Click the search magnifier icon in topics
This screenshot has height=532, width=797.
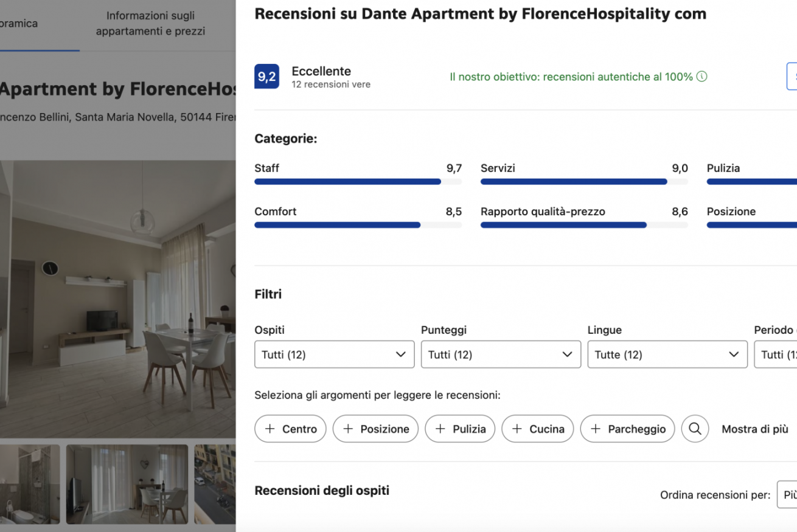pyautogui.click(x=695, y=429)
